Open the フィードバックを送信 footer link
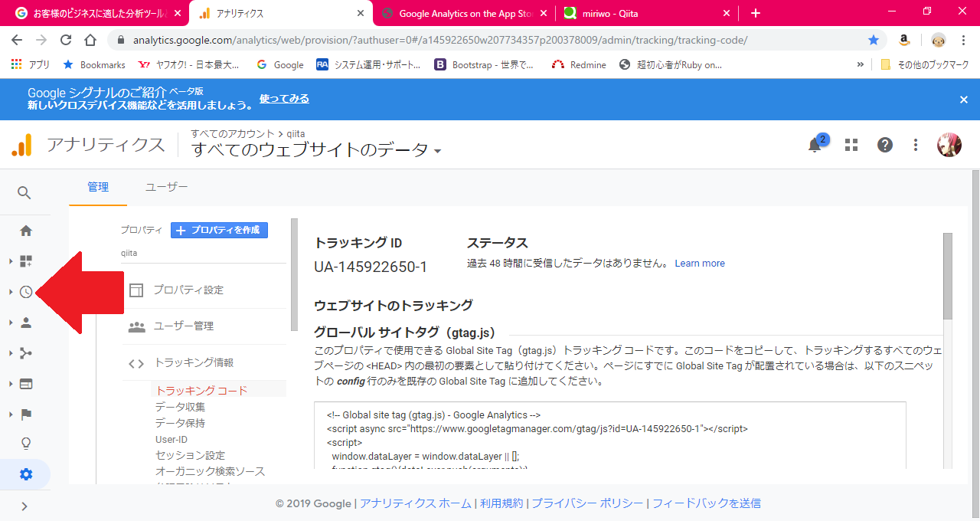 click(706, 503)
